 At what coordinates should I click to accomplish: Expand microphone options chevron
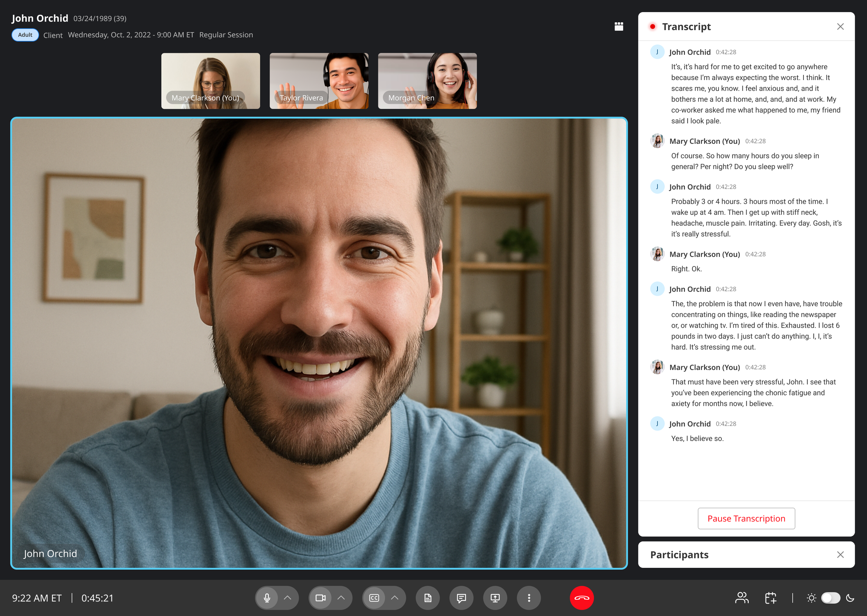click(288, 598)
